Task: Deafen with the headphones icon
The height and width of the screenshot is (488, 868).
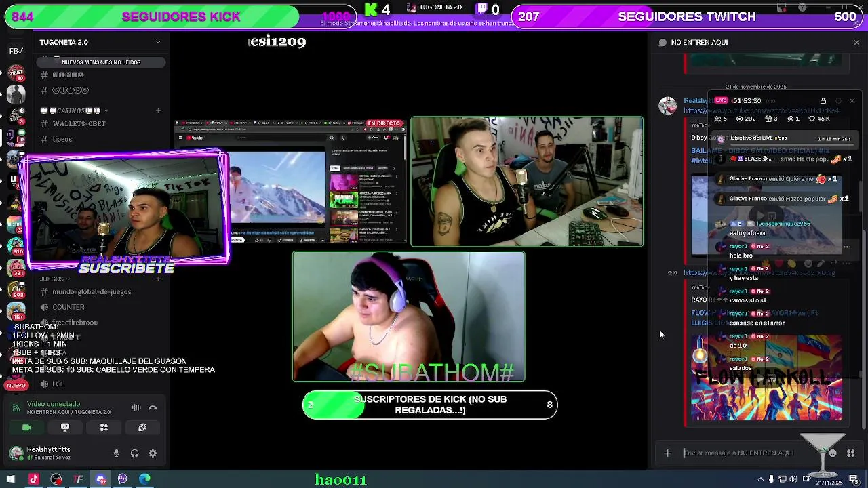Action: click(134, 453)
